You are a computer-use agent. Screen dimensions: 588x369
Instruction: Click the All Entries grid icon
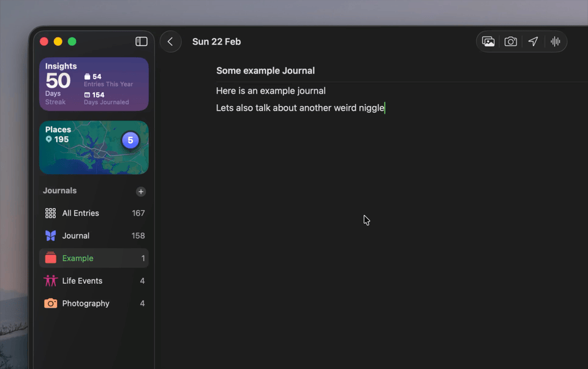pos(50,213)
